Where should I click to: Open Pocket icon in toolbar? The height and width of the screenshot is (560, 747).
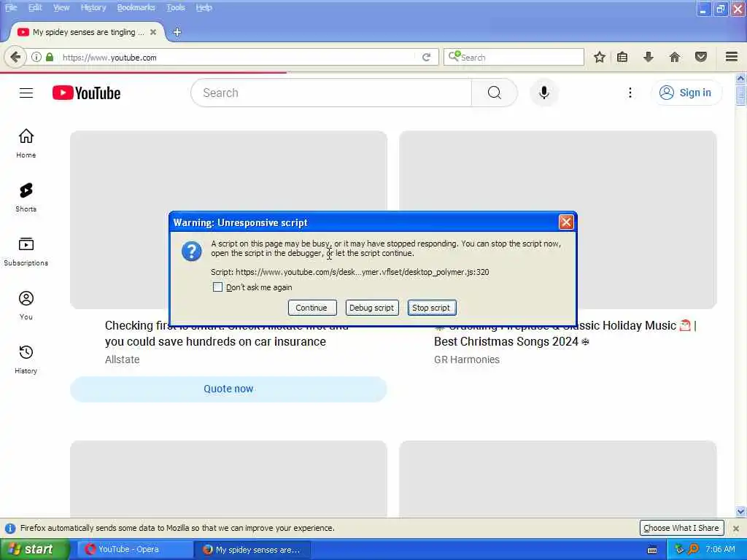(701, 57)
